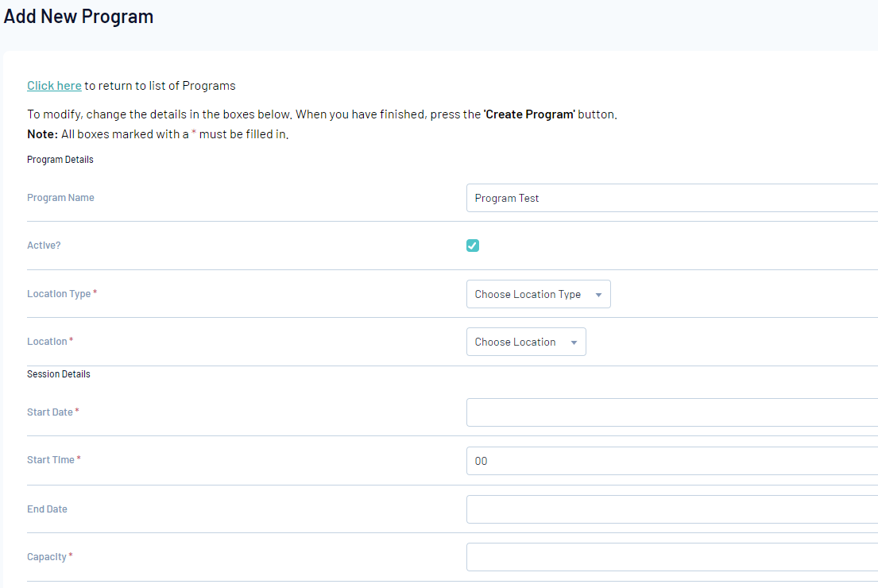Click the Program Name label
This screenshot has width=878, height=588.
point(60,198)
